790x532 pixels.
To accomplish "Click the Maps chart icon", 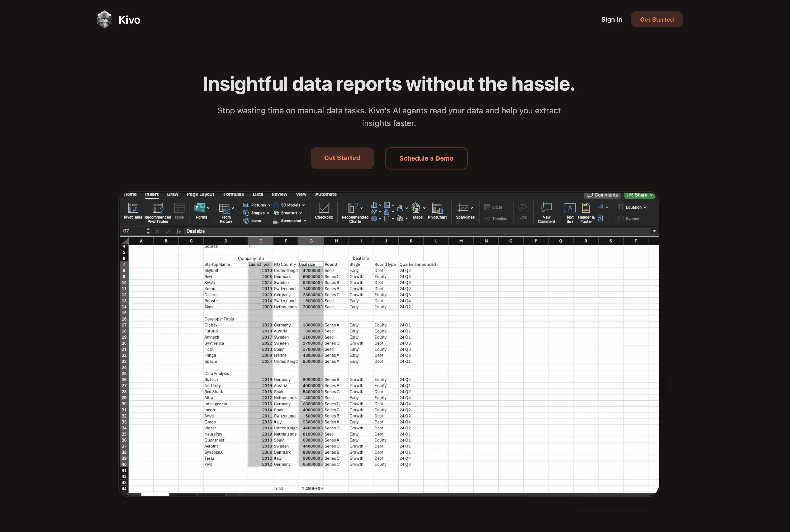I will point(416,208).
